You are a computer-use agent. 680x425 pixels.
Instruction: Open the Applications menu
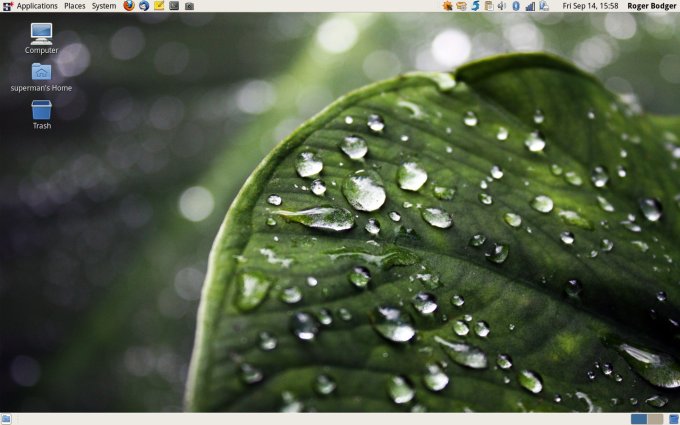click(x=37, y=6)
